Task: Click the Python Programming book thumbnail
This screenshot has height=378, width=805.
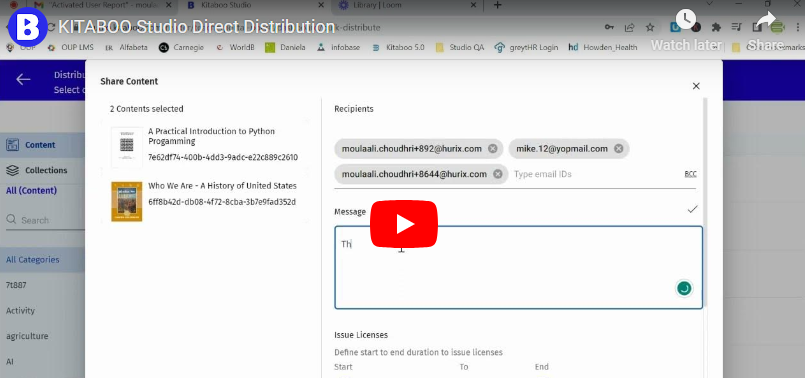Action: [126, 146]
